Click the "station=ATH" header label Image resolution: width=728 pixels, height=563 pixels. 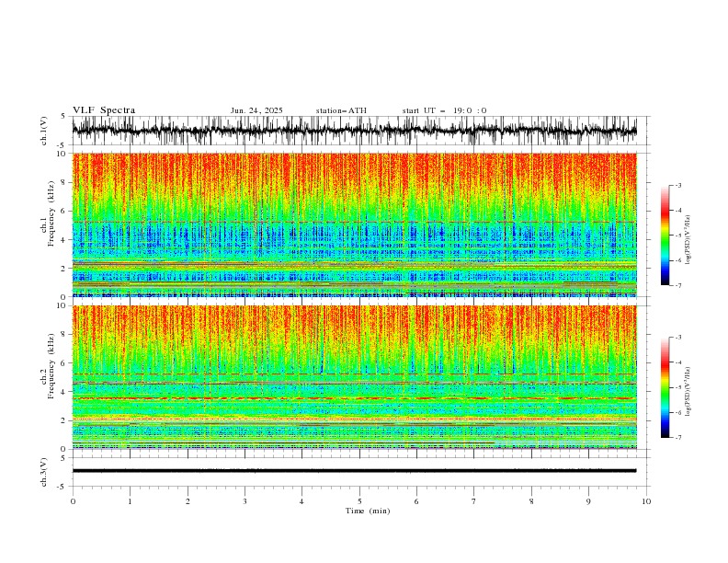point(341,110)
